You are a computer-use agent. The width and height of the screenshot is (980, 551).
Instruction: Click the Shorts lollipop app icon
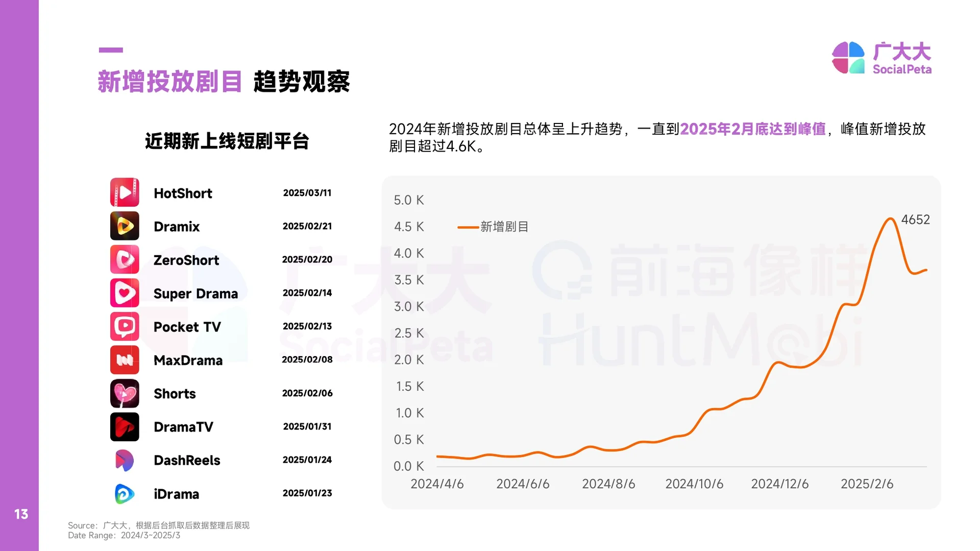(x=124, y=393)
